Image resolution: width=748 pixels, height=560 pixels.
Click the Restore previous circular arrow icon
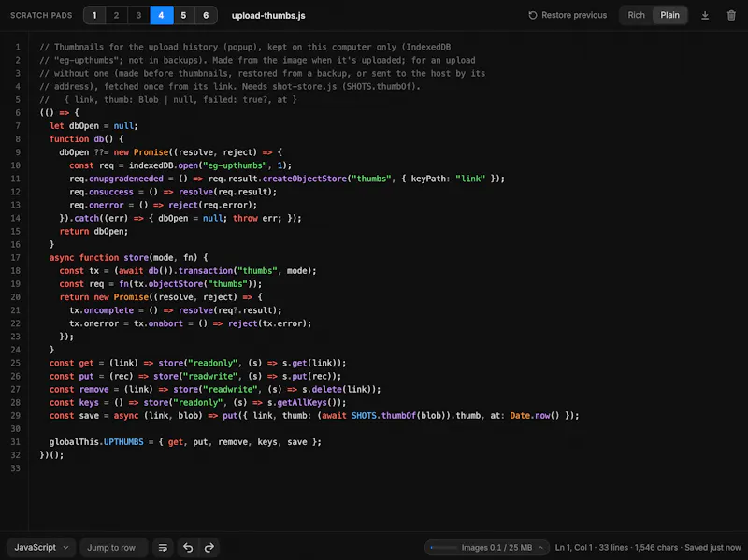click(533, 15)
